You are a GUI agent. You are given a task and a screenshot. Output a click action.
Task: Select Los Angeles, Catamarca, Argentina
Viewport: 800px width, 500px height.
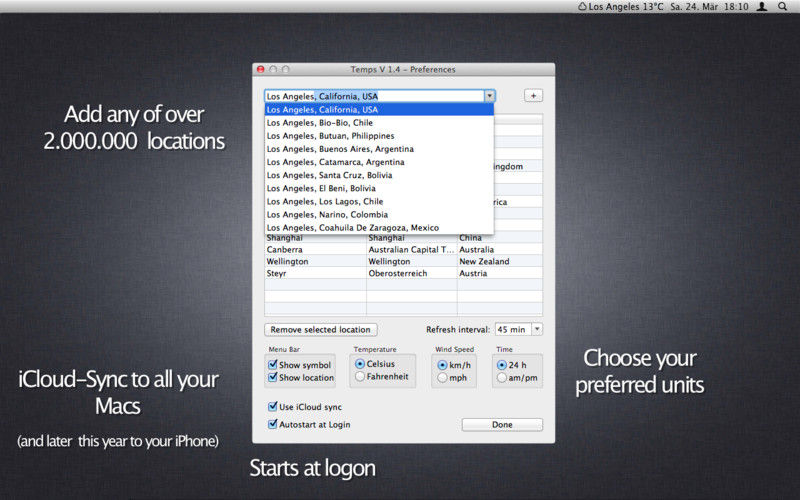pyautogui.click(x=379, y=162)
